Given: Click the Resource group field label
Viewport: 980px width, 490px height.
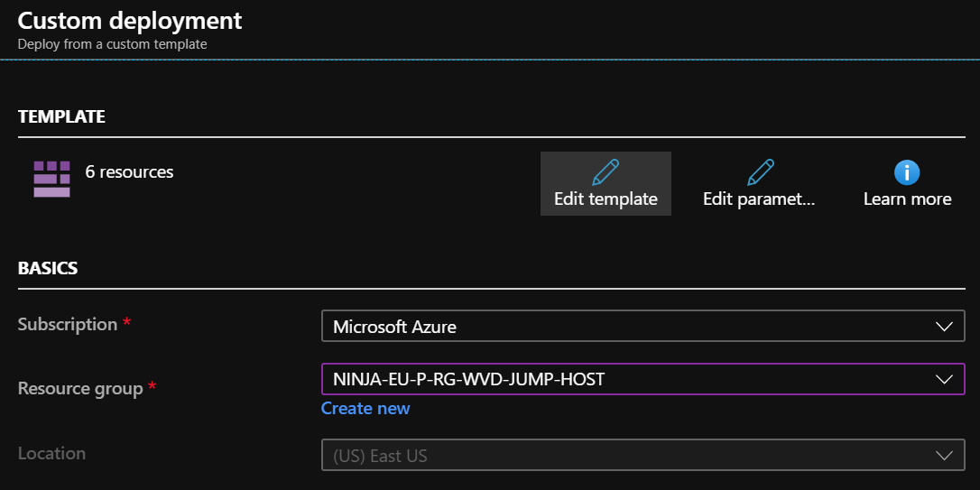Looking at the screenshot, I should (80, 389).
